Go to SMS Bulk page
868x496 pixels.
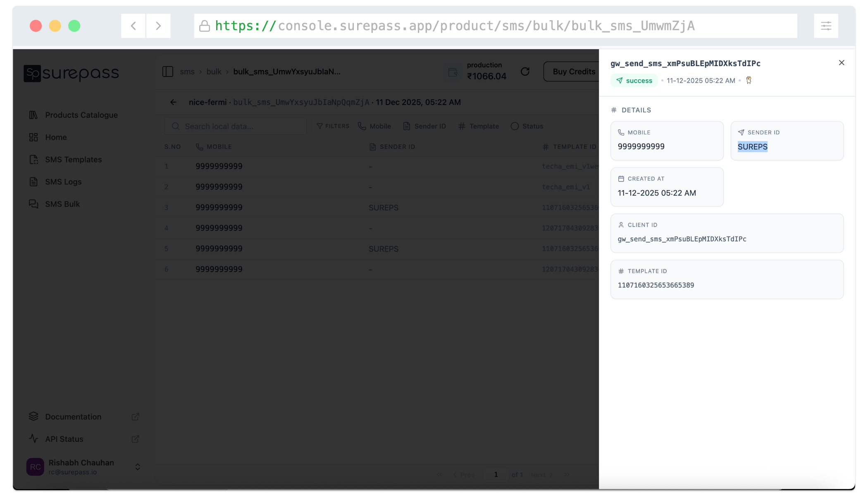coord(62,204)
